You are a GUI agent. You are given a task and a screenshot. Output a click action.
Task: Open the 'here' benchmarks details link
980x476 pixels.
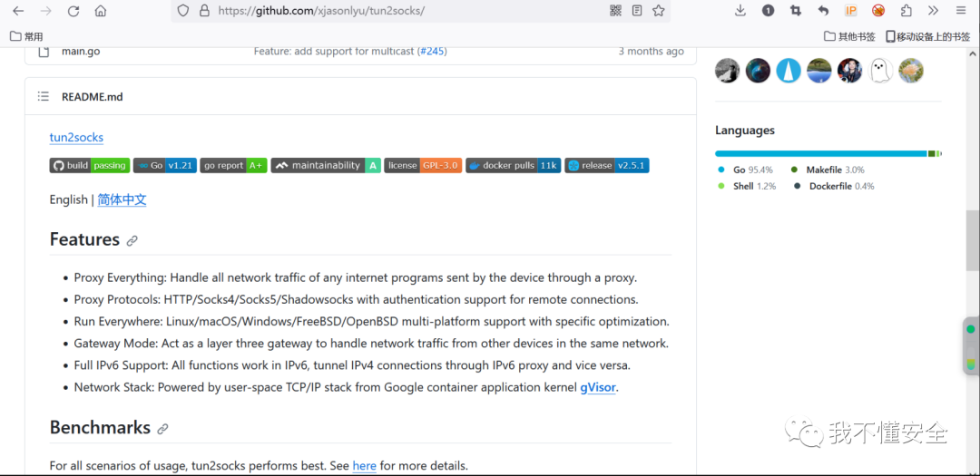[x=365, y=466]
